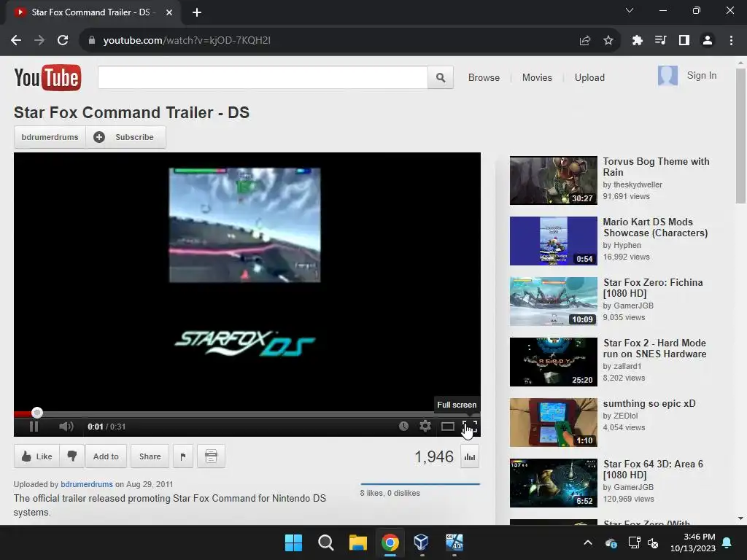Reload the page
Image resolution: width=747 pixels, height=560 pixels.
pos(63,40)
